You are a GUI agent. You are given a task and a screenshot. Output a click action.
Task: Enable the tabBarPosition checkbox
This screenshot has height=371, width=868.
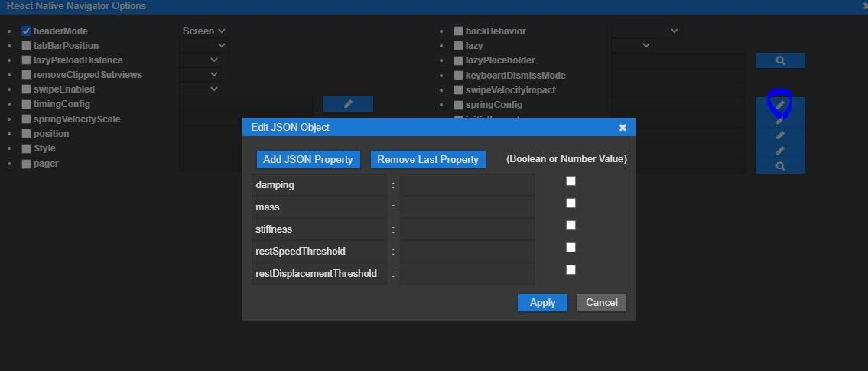coord(26,45)
